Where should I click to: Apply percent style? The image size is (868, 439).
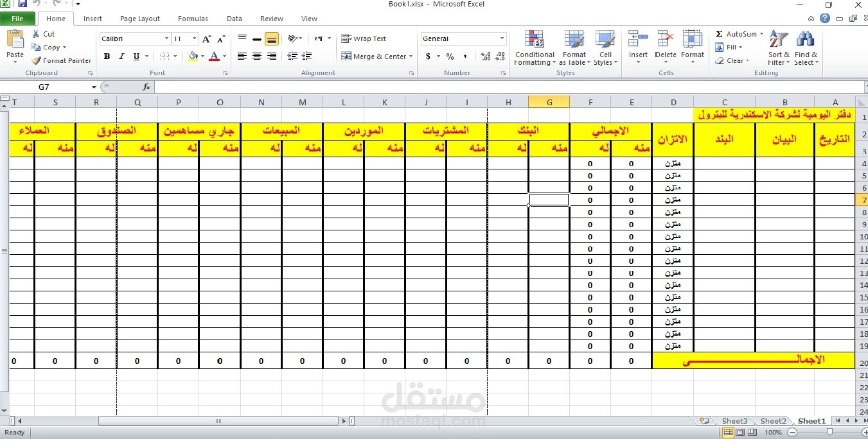450,56
